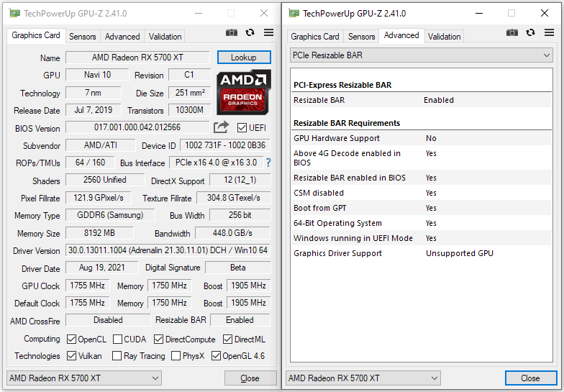Toggle the CUDA checkbox
Screen dimensions: 564x392
click(x=117, y=339)
